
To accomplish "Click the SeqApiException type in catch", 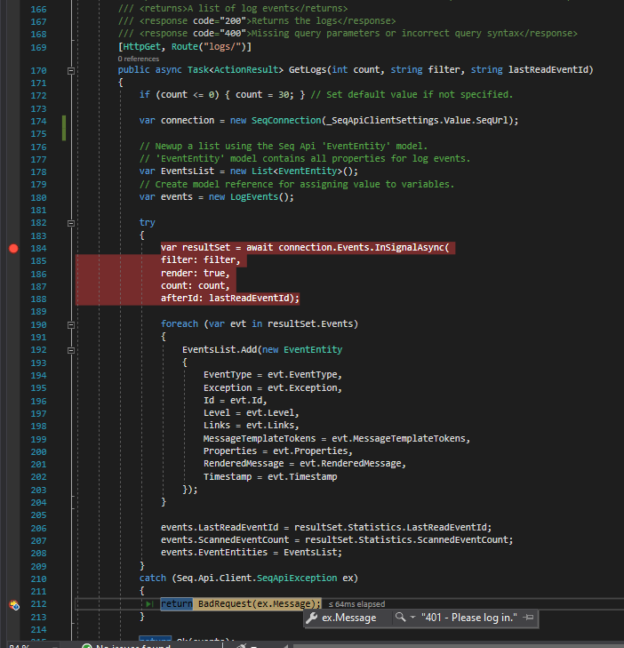I will (x=297, y=578).
